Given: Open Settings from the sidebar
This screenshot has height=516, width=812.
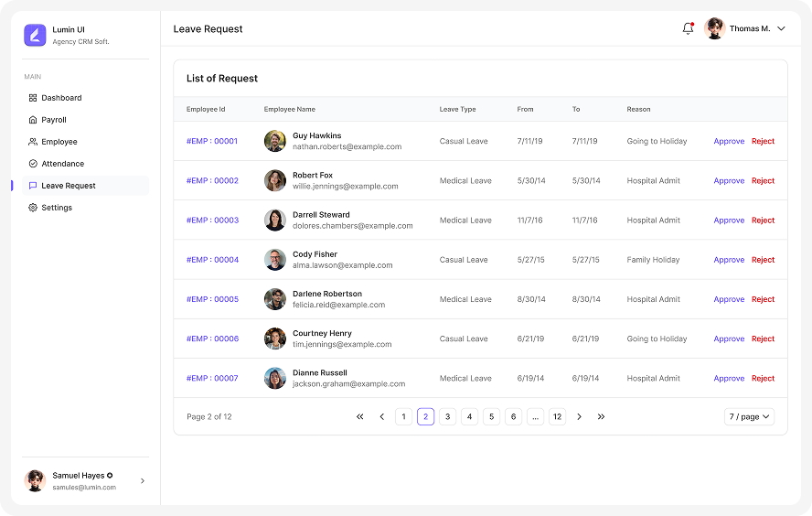Looking at the screenshot, I should 57,208.
